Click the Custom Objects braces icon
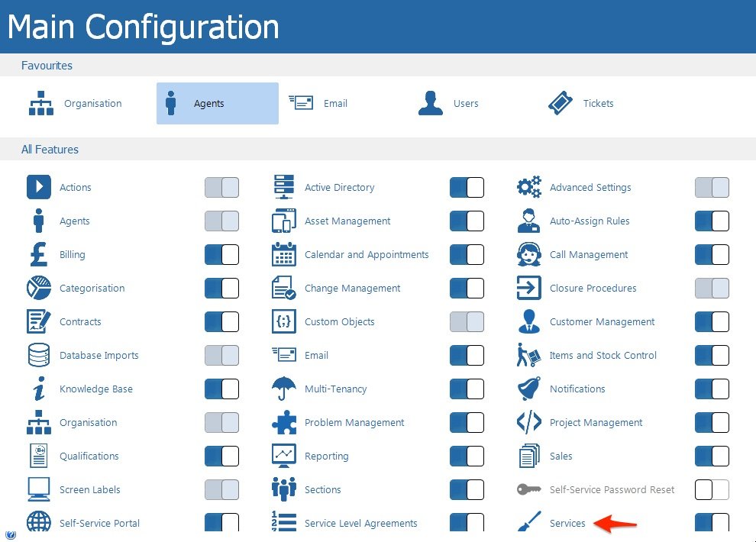The height and width of the screenshot is (542, 756). pos(283,322)
